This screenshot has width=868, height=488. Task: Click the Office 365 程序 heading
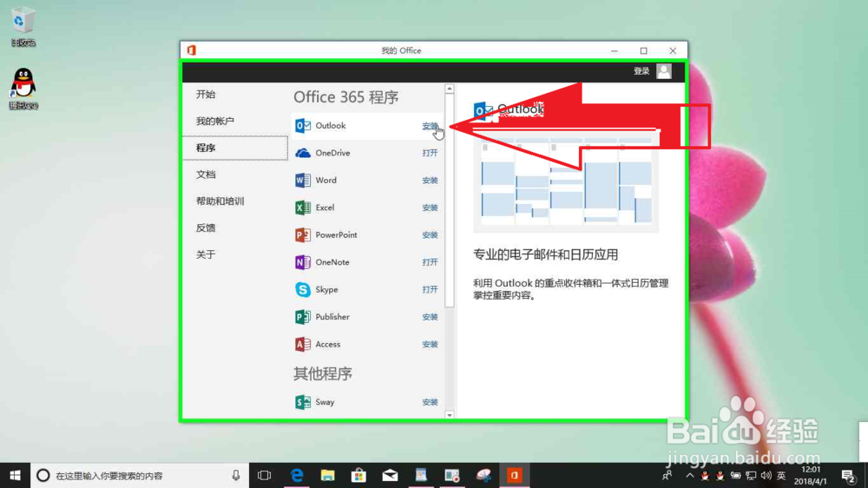346,97
